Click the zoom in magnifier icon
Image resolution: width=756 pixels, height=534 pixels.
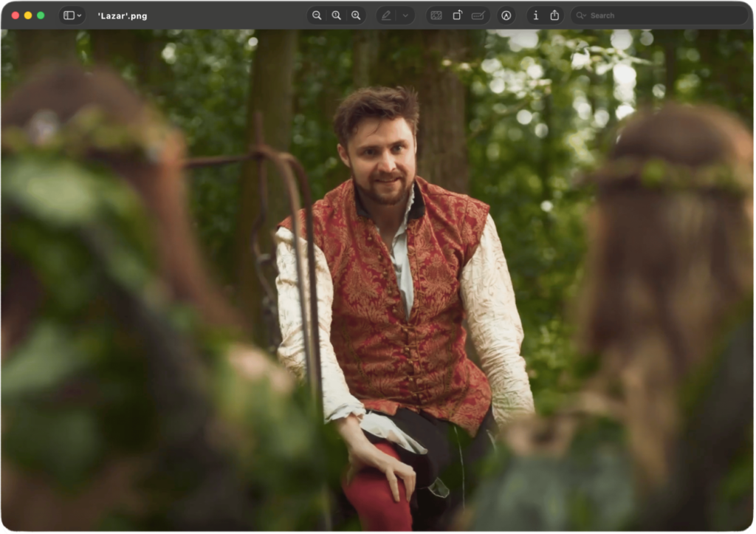(356, 16)
